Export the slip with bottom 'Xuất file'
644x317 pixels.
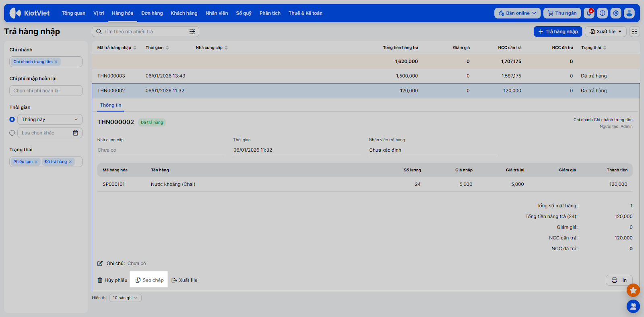(x=184, y=280)
